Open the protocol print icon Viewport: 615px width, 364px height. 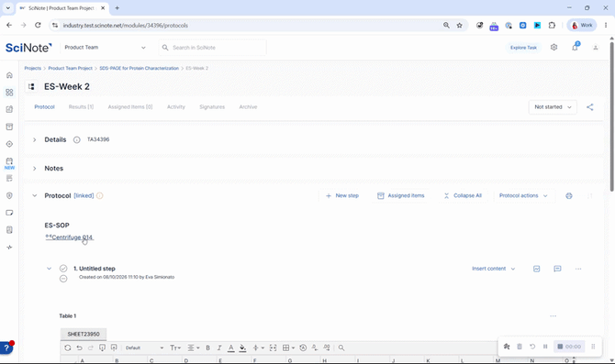coord(569,195)
